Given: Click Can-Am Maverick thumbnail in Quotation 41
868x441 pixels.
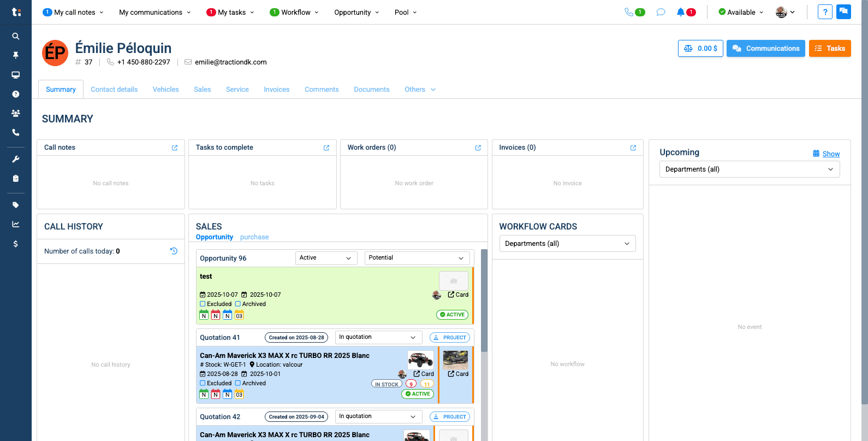Looking at the screenshot, I should (421, 360).
